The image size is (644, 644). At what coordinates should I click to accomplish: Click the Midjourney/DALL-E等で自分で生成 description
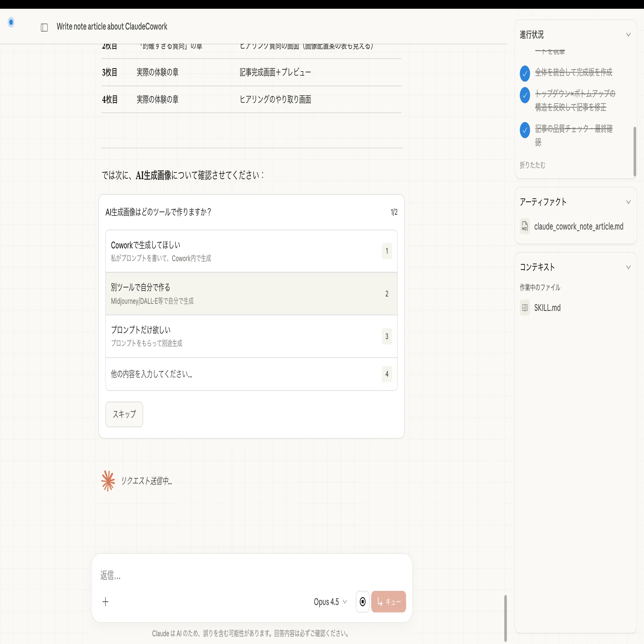click(x=152, y=301)
